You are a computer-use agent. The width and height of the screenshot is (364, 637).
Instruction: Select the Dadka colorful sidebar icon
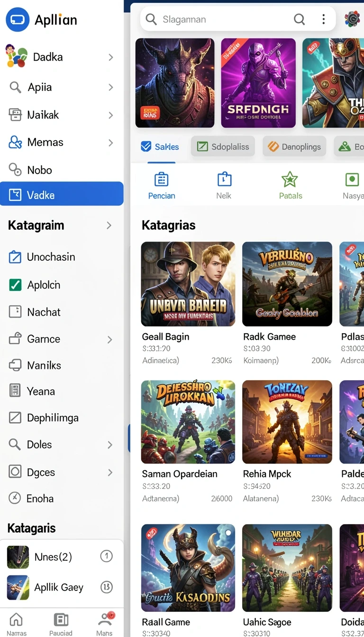[x=16, y=56]
